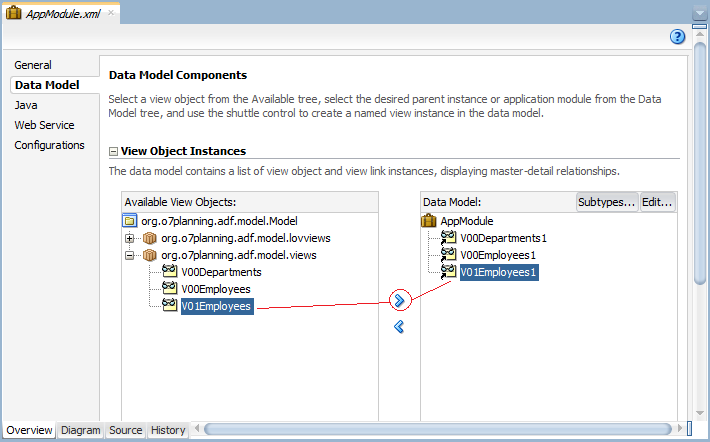Click the shuttle left arrow icon
The height and width of the screenshot is (442, 710).
click(399, 327)
